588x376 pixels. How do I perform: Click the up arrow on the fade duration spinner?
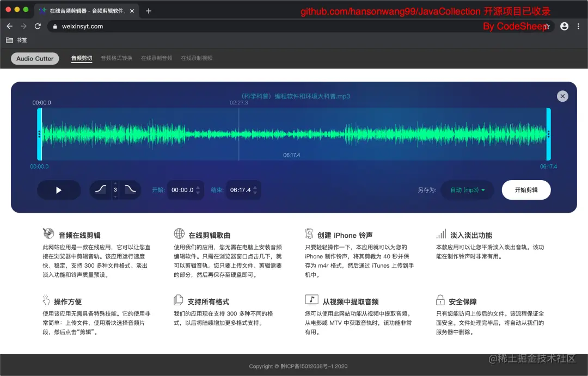[115, 184]
